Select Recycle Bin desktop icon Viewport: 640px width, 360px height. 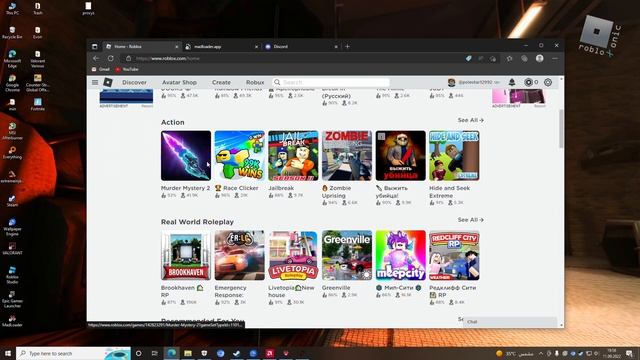[12, 32]
